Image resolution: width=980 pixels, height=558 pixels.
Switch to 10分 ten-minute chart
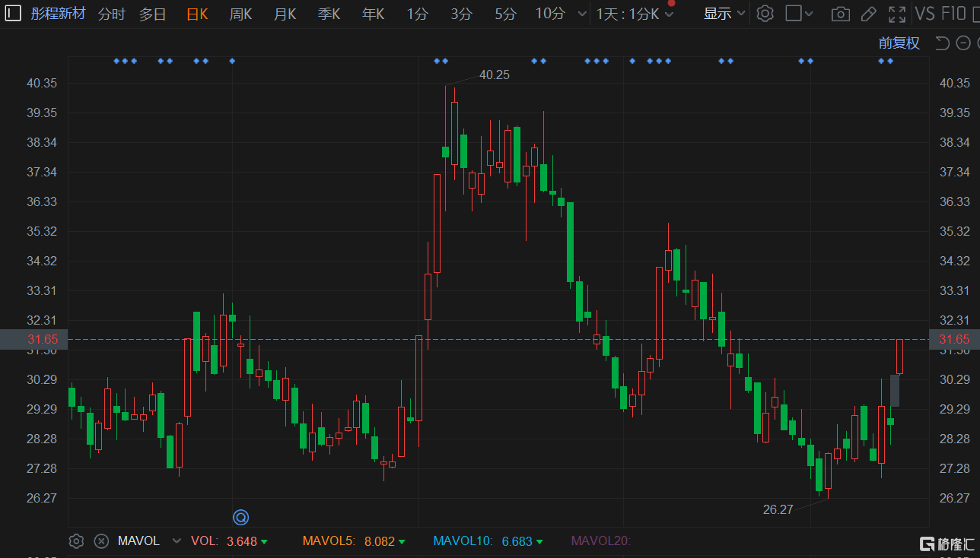[x=550, y=14]
